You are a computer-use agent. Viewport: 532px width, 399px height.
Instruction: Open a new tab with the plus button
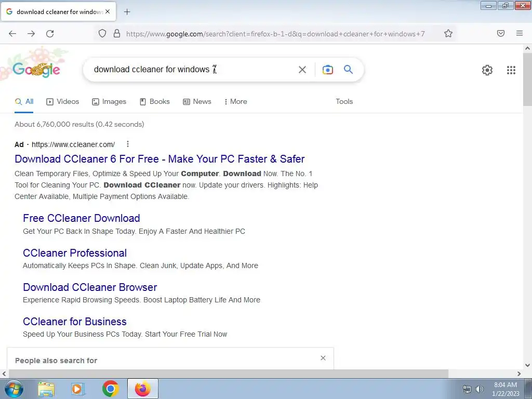click(x=127, y=12)
